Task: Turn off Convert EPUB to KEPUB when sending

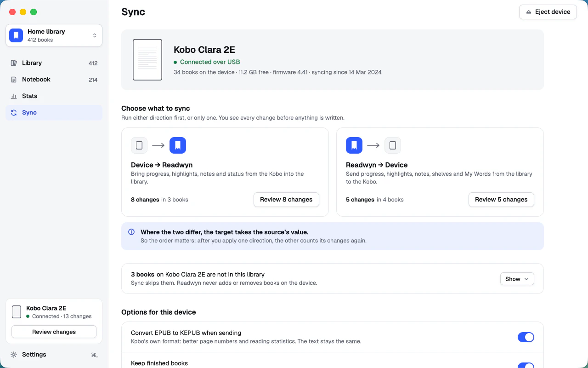Action: 526,337
